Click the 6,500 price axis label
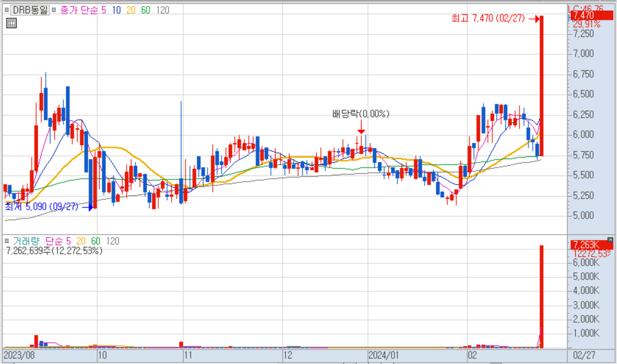The width and height of the screenshot is (617, 364). point(583,94)
